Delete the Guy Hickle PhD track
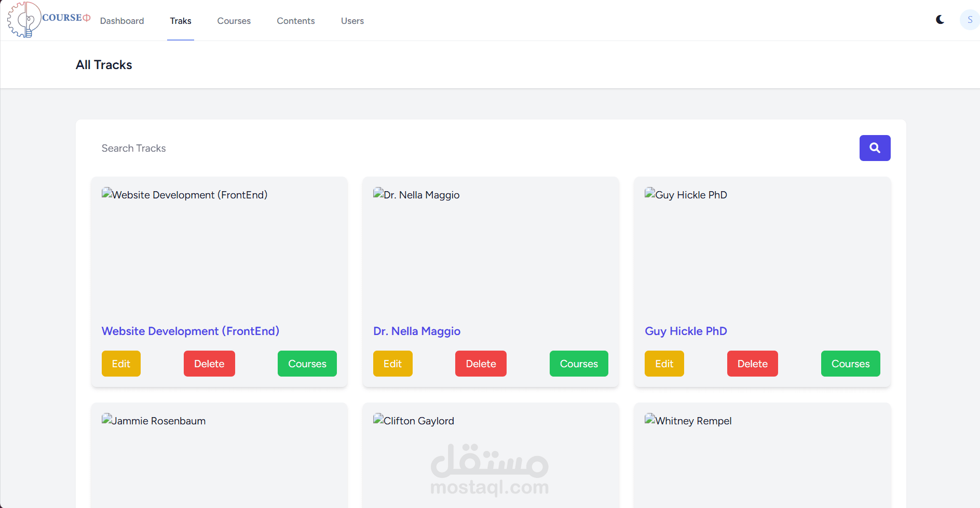Screen dimensions: 980x508 click(752, 364)
